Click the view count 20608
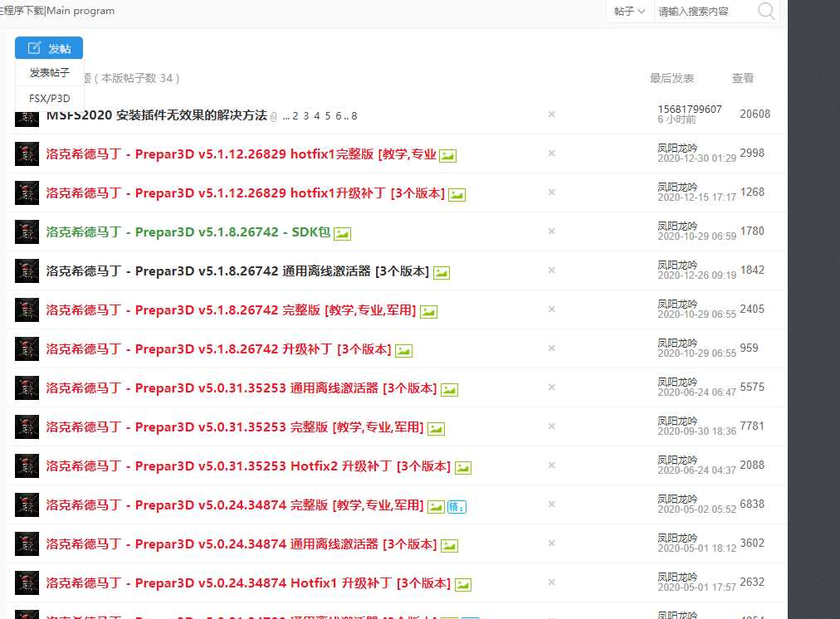This screenshot has width=840, height=619. point(755,114)
